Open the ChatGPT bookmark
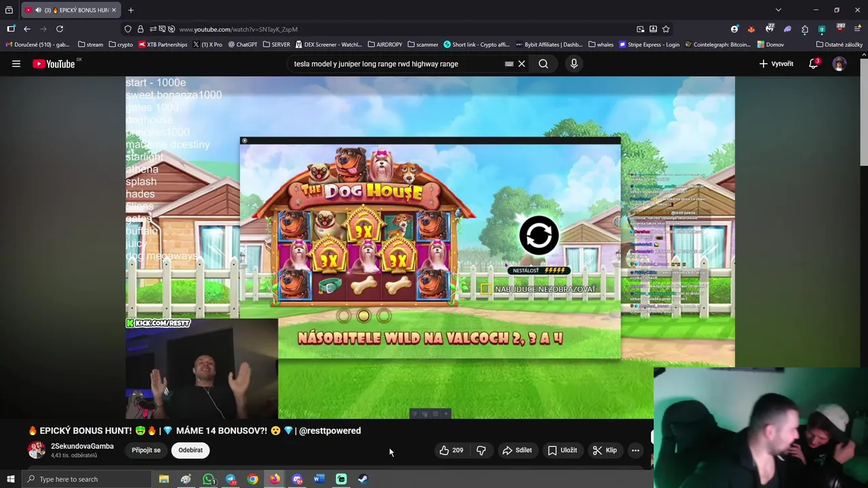The height and width of the screenshot is (488, 868). tap(243, 45)
